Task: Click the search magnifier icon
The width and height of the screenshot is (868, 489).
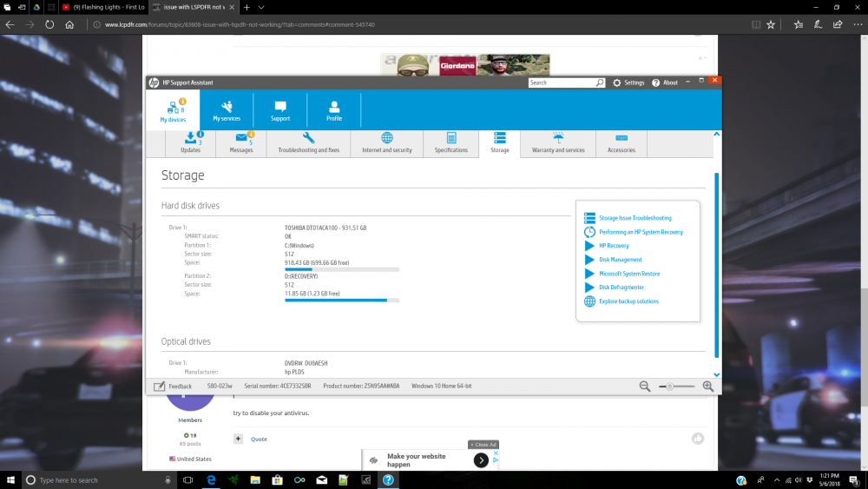Action: point(600,83)
